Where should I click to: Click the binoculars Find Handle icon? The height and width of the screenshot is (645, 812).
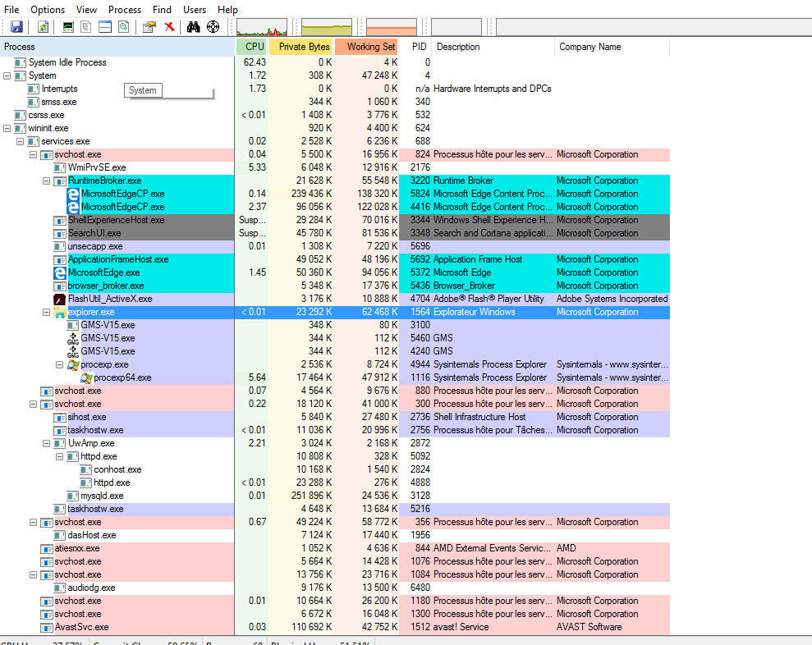193,27
